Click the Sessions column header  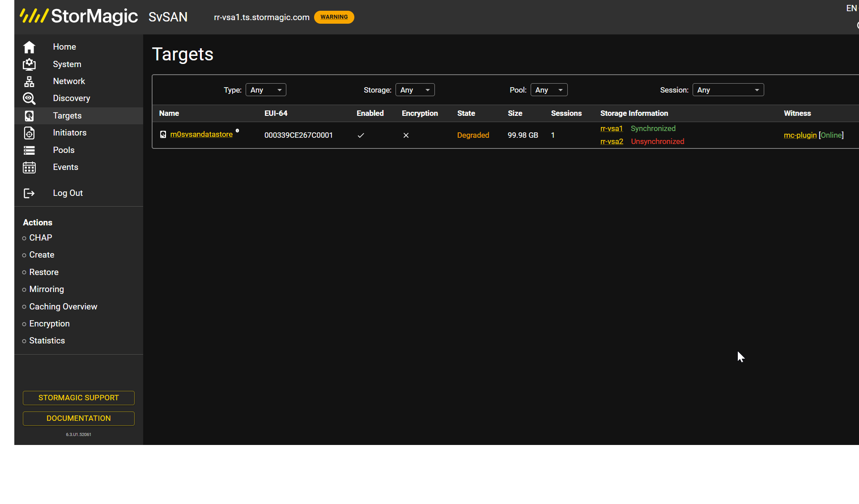click(566, 114)
